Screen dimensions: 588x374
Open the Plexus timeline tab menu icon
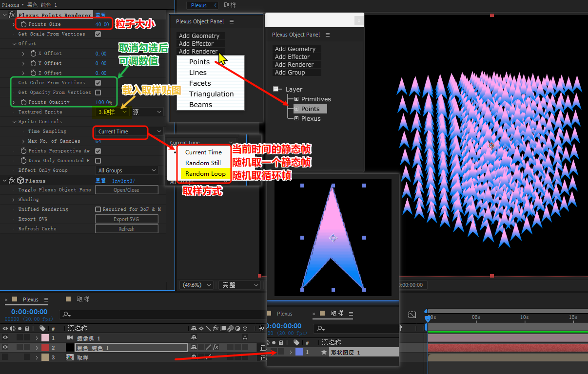46,299
